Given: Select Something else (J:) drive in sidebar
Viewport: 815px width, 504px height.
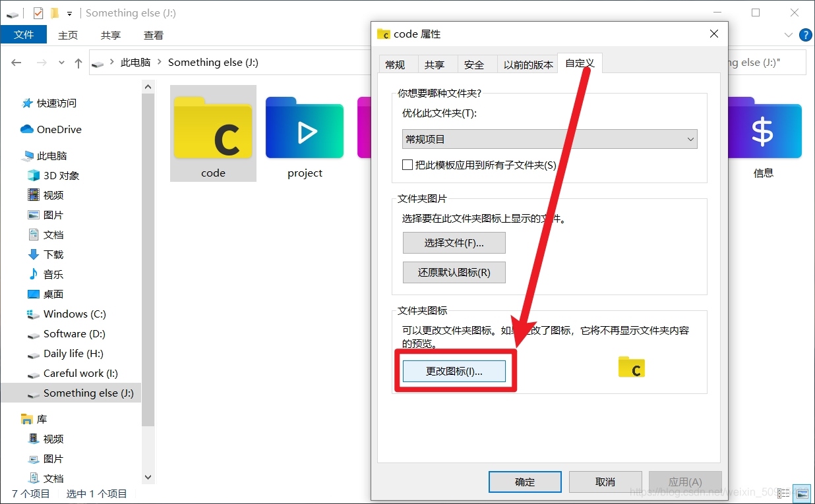Looking at the screenshot, I should (x=71, y=393).
